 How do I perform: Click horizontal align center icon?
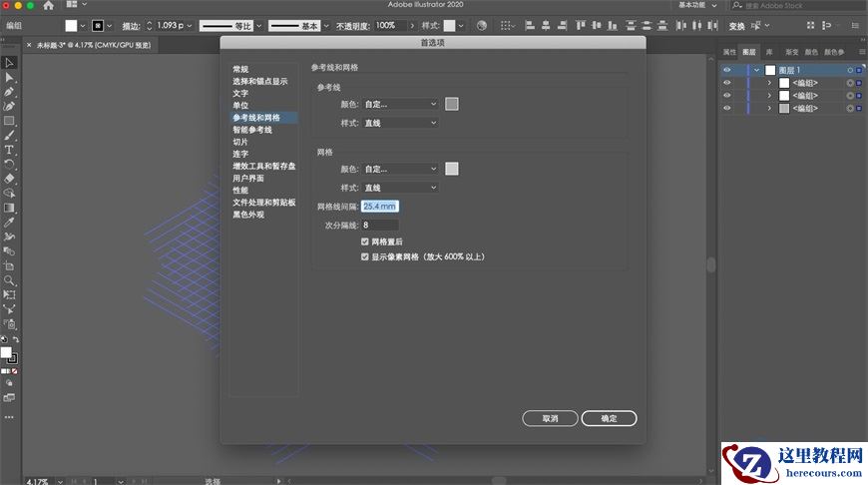[546, 26]
